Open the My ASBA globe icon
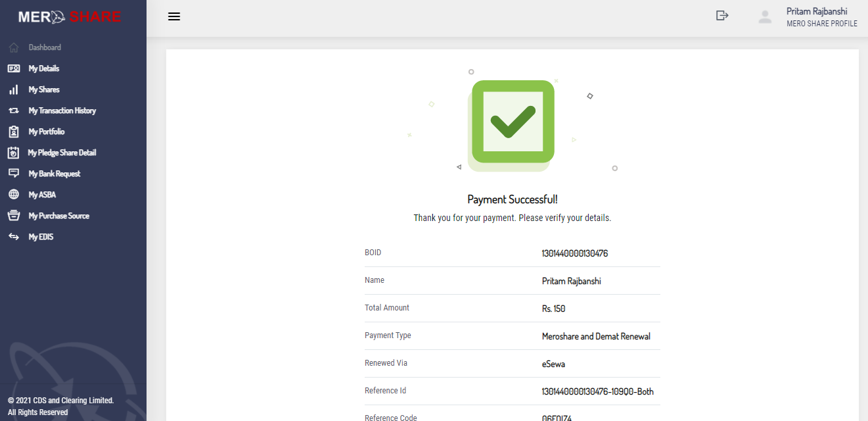Viewport: 868px width, 421px height. [14, 194]
